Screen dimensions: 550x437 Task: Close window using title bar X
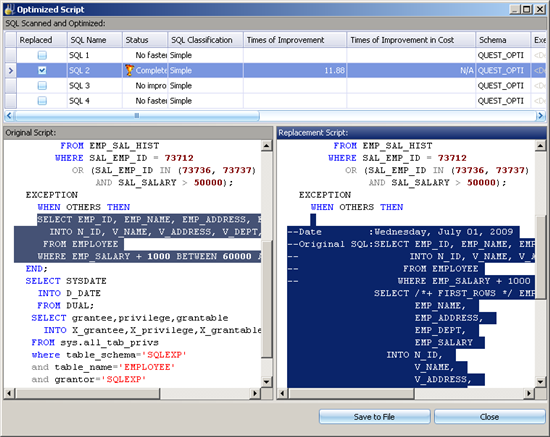(x=539, y=9)
